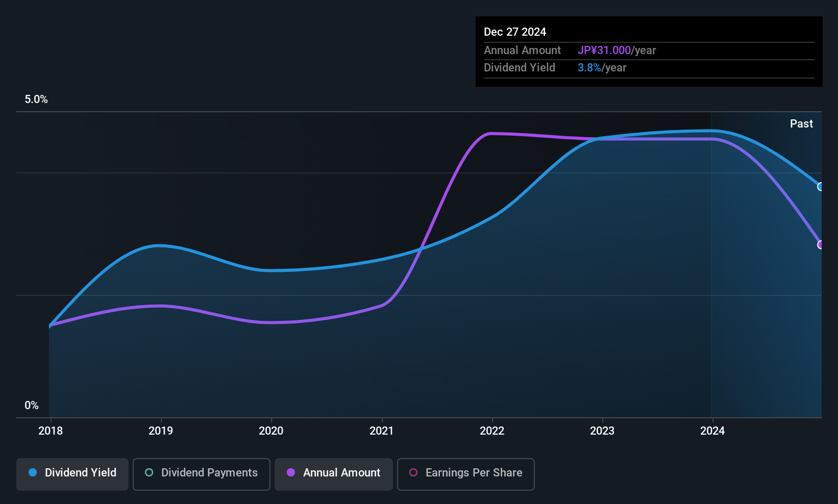The width and height of the screenshot is (838, 504).
Task: Click the 2018 x-axis label
Action: click(x=51, y=431)
